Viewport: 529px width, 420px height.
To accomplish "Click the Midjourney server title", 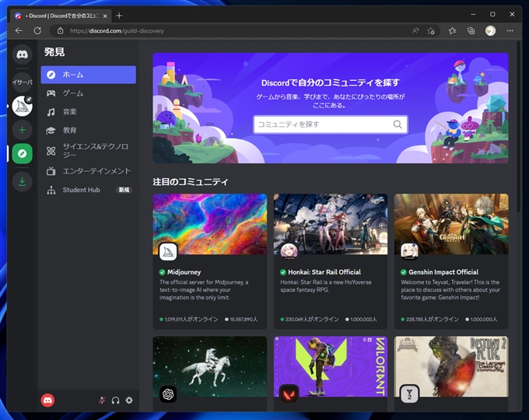I will 184,272.
